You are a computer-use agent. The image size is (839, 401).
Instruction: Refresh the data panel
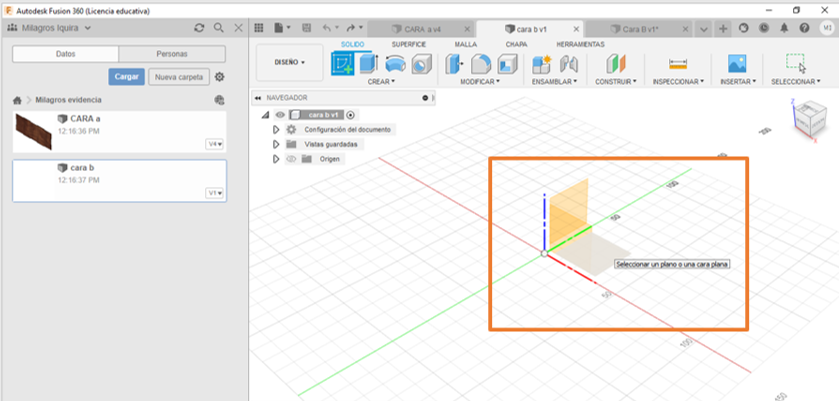(x=199, y=28)
